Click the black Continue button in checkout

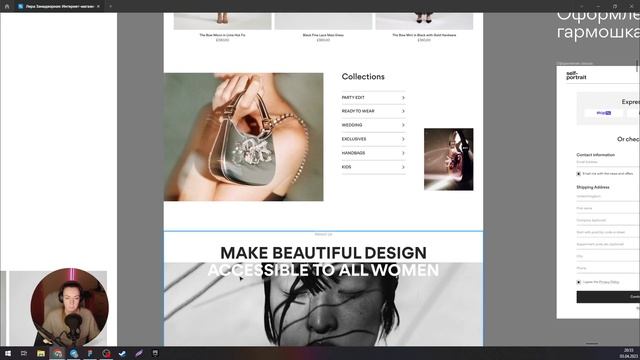[608, 297]
